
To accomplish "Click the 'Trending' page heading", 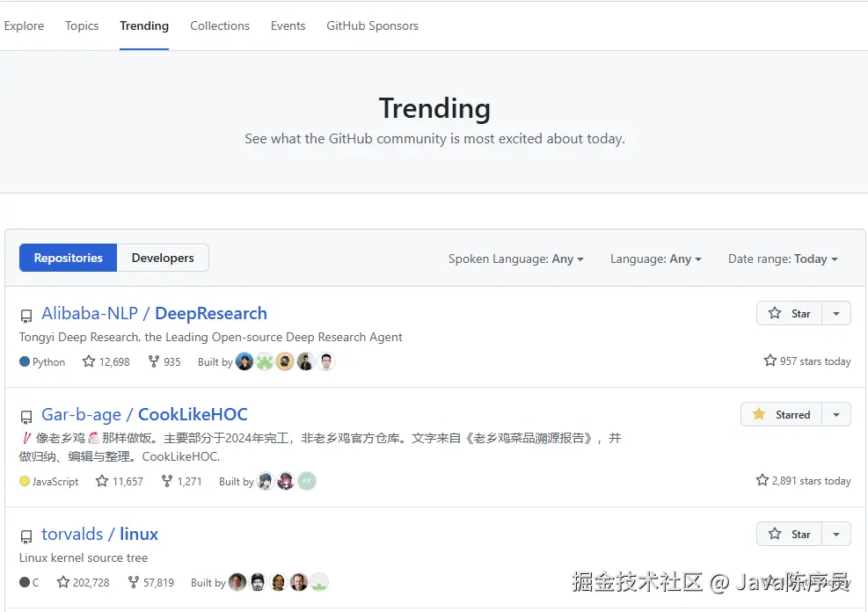I will (x=434, y=108).
